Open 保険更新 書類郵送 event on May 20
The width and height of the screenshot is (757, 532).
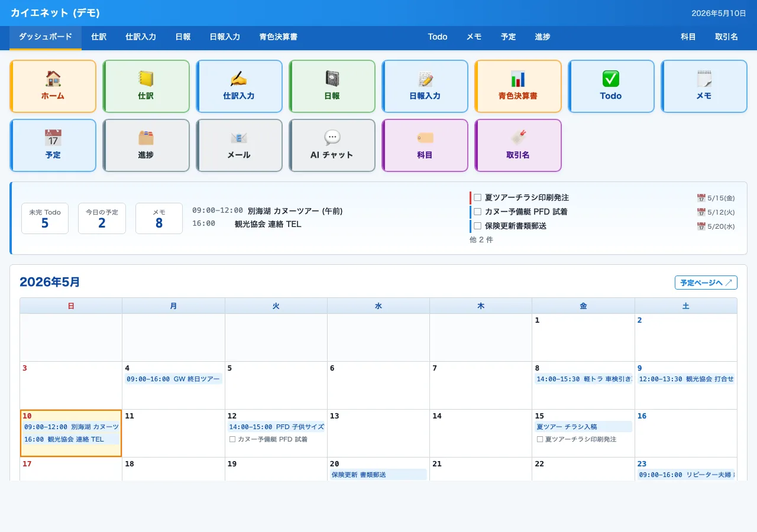pyautogui.click(x=378, y=475)
